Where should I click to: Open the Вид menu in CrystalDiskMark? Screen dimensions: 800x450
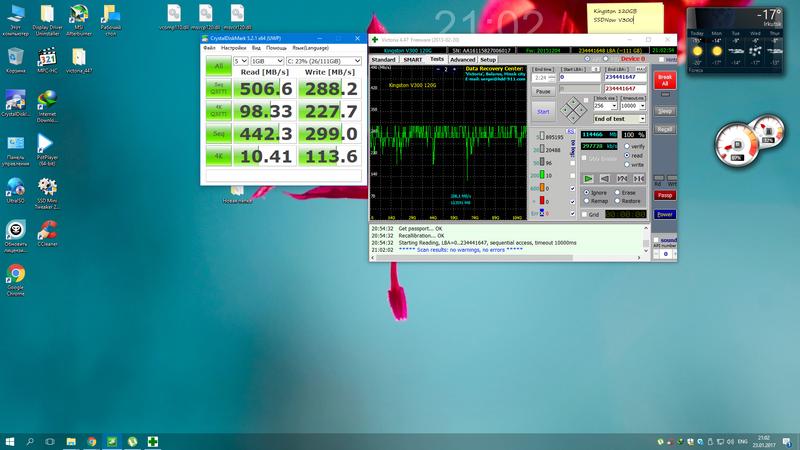pyautogui.click(x=256, y=48)
